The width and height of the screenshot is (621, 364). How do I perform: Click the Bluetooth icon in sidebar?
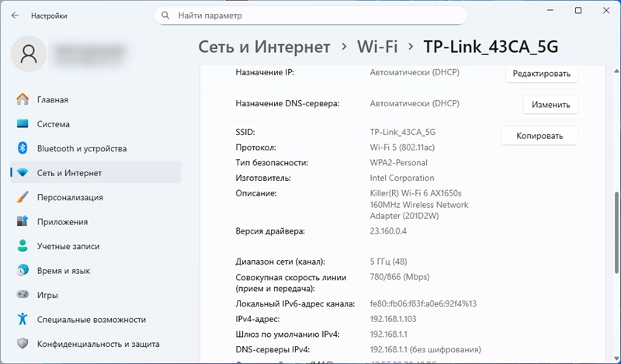[x=23, y=148]
